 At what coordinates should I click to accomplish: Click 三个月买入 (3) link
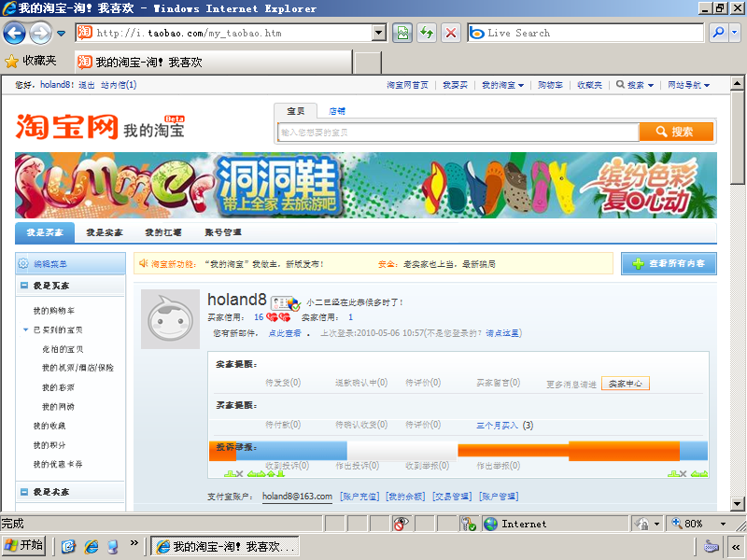pyautogui.click(x=504, y=426)
